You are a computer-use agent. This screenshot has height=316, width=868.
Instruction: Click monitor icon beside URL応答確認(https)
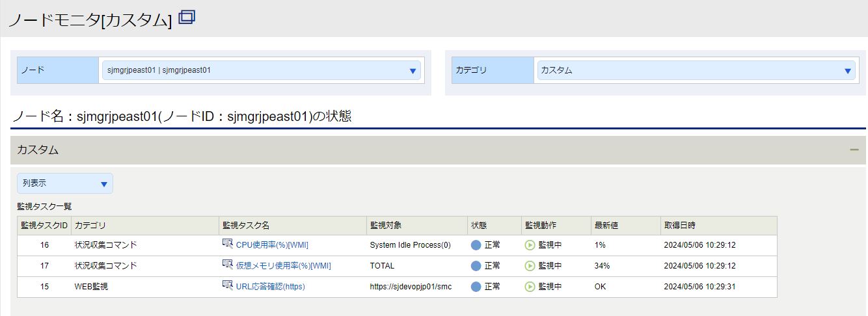pos(227,285)
